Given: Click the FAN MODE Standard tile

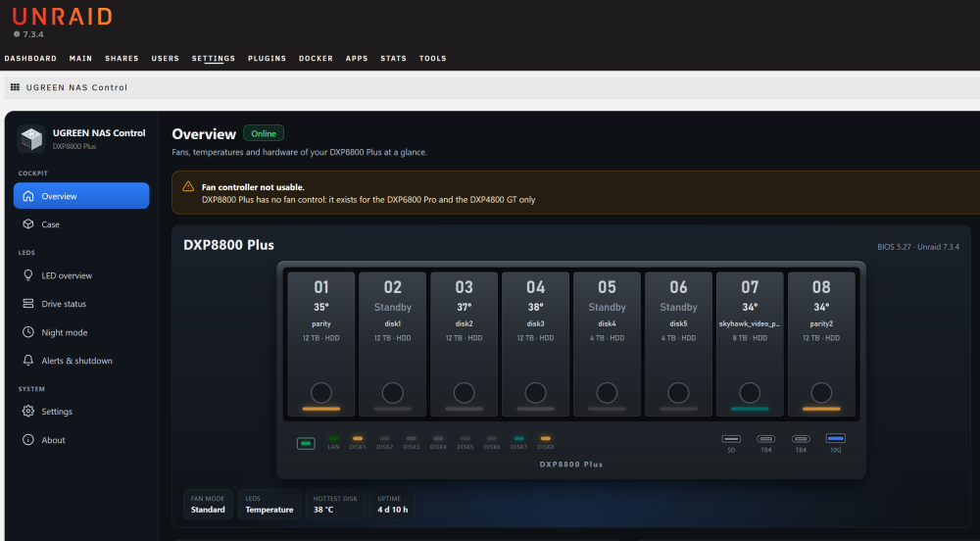Looking at the screenshot, I should (208, 504).
